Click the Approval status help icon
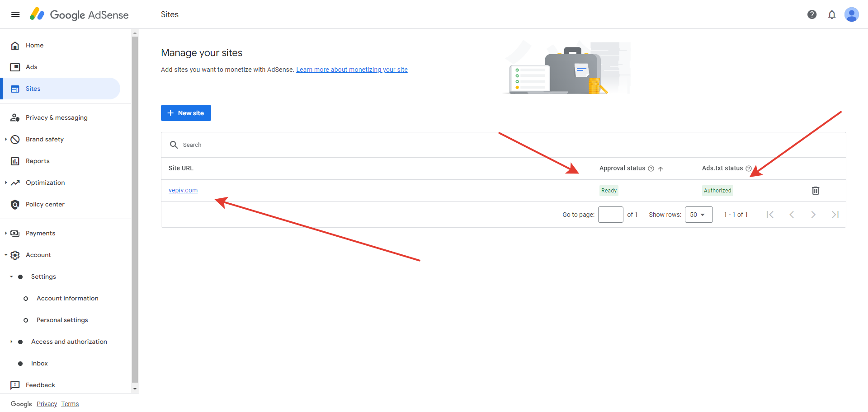868x412 pixels. click(651, 169)
